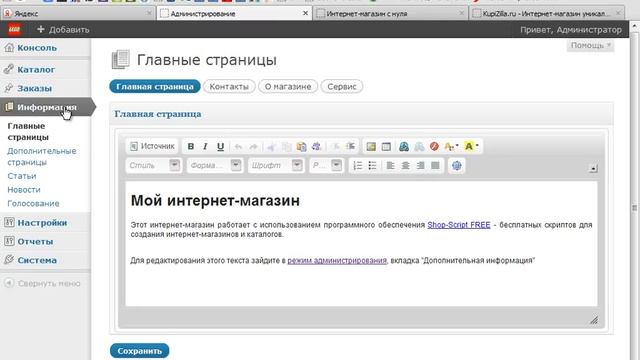640x360 pixels.
Task: Center align the text
Action: tap(405, 165)
